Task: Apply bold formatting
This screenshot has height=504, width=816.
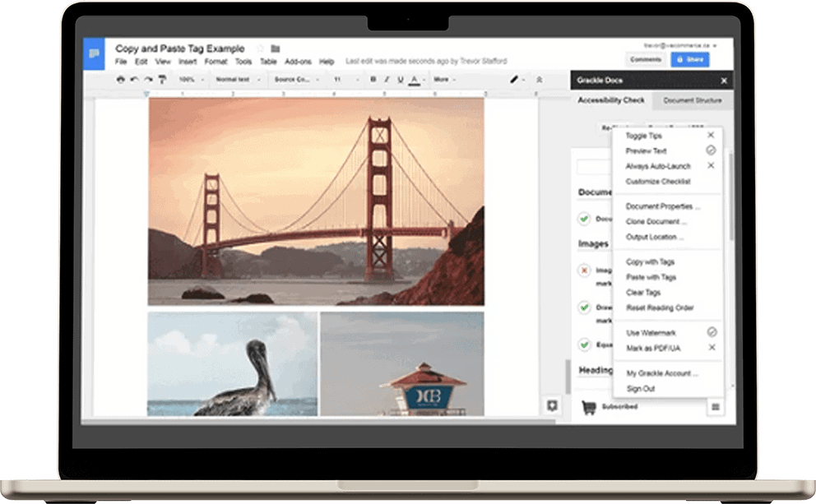Action: [x=373, y=80]
